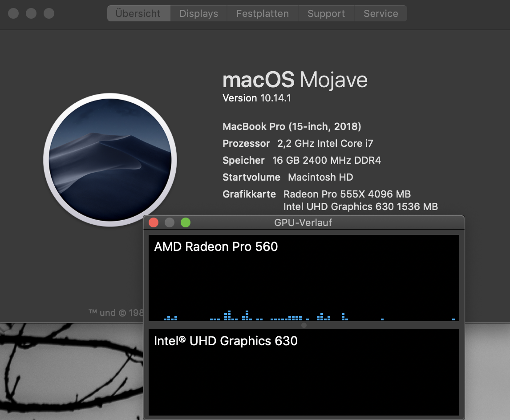510x420 pixels.
Task: Click the AMD Radeon Pro 560 graph title
Action: [216, 247]
